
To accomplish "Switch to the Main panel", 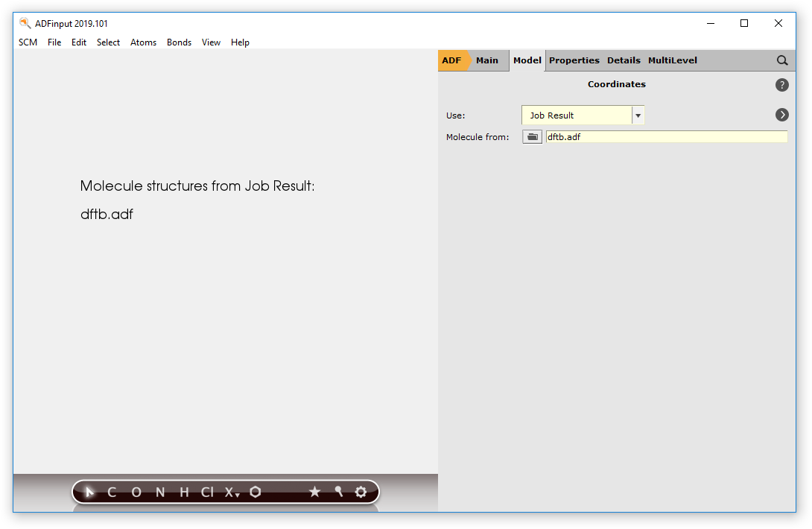I will pyautogui.click(x=487, y=60).
